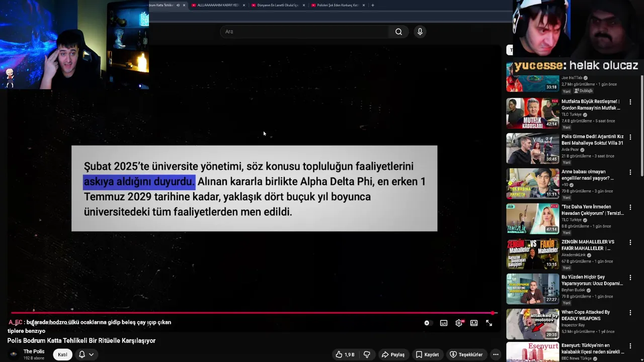Close the active Bodrum Katta Tehlikeli tab

pos(184,5)
